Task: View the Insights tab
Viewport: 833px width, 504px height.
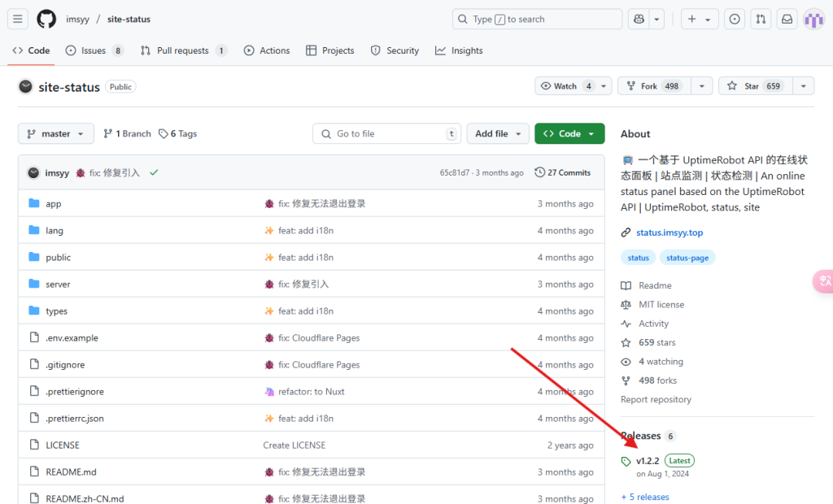Action: [x=459, y=50]
